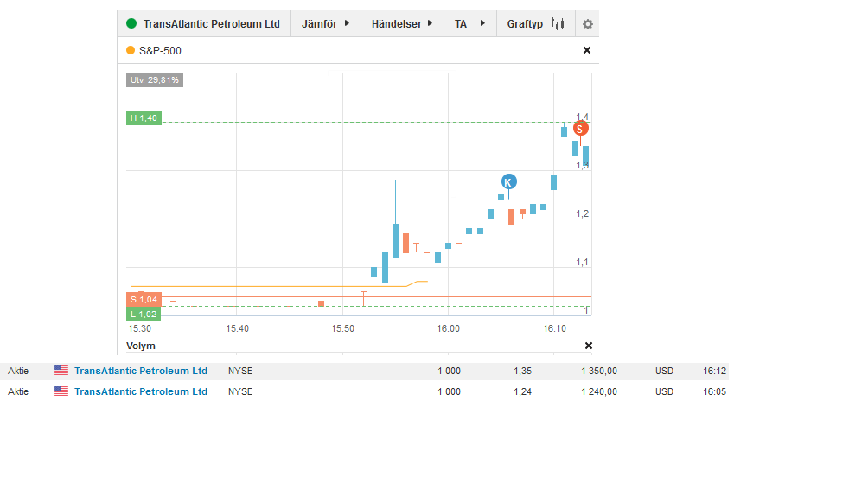Open the Graftyp chart type menu
Screen dimensions: 868x483
point(526,24)
